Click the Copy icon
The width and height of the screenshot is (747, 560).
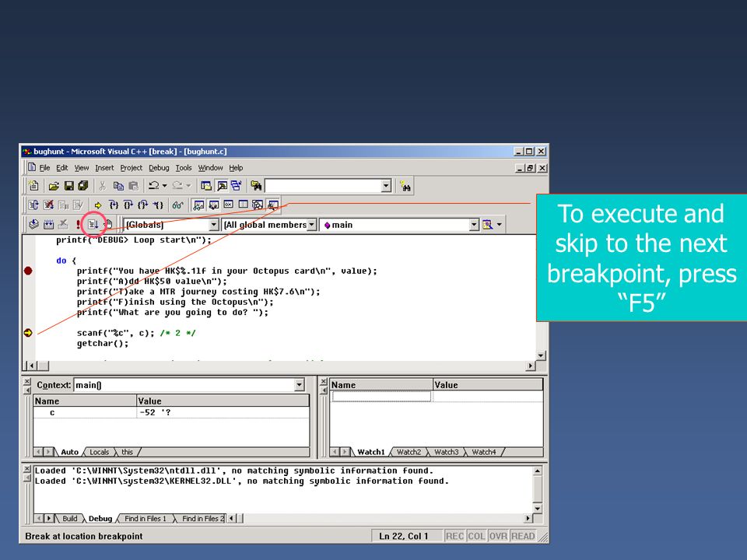pos(118,186)
